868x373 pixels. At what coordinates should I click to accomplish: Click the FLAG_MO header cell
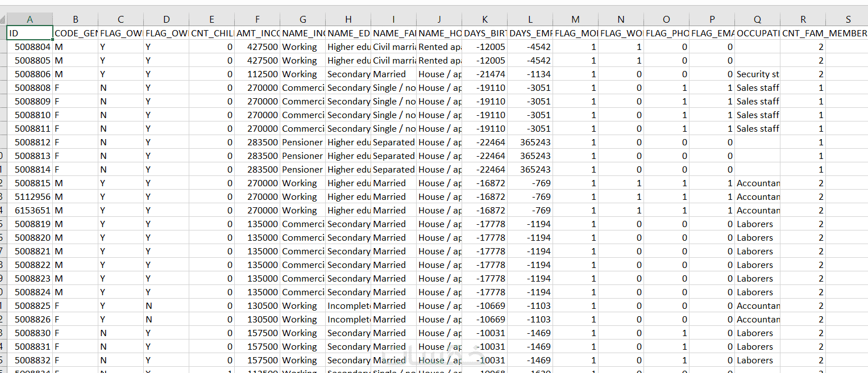pyautogui.click(x=576, y=33)
